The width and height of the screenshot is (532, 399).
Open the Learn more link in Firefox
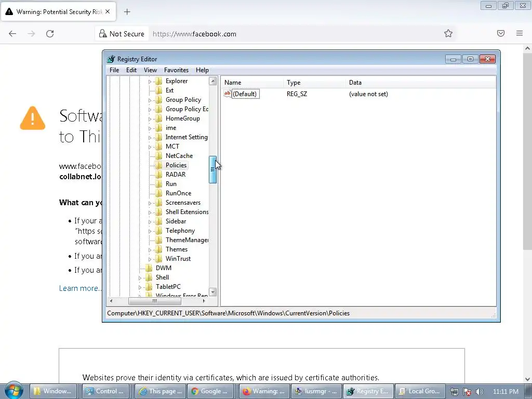tap(80, 288)
